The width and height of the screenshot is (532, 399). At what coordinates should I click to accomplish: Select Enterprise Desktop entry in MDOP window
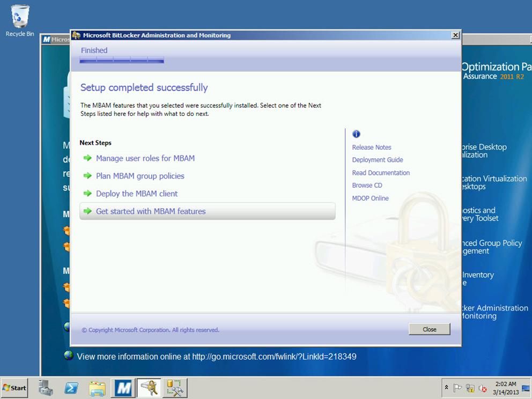point(484,151)
